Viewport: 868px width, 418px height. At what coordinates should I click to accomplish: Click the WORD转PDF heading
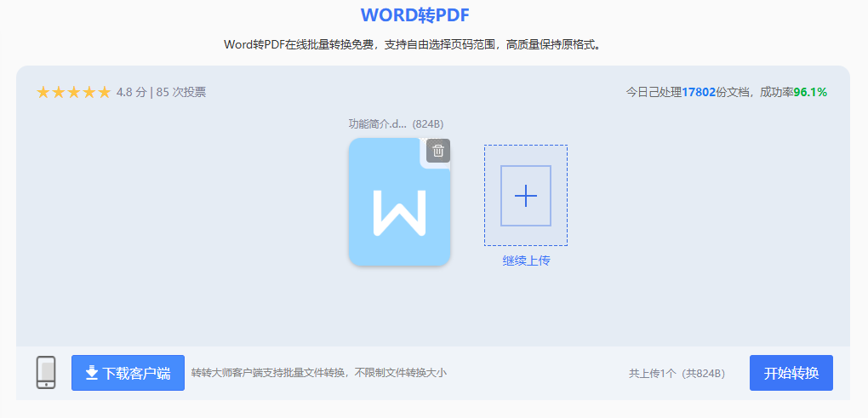point(414,15)
